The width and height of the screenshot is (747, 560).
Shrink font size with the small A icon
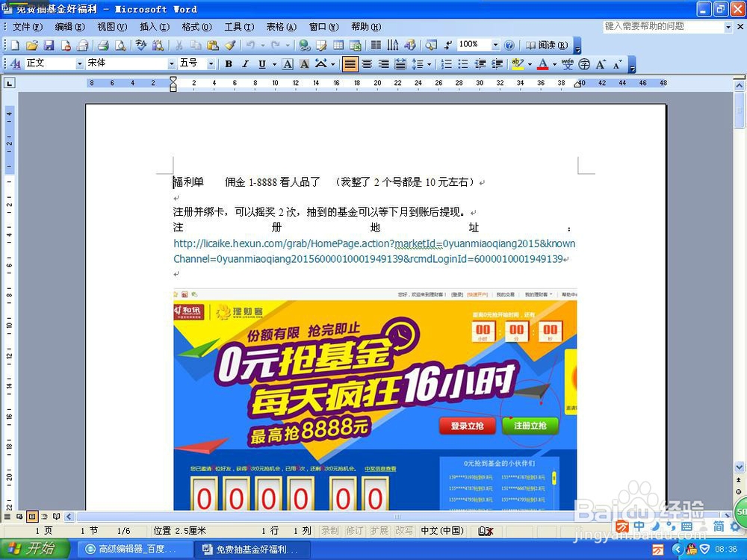[618, 63]
